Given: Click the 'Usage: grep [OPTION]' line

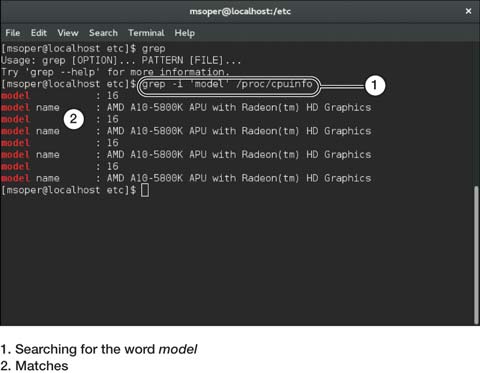Looking at the screenshot, I should point(121,60).
